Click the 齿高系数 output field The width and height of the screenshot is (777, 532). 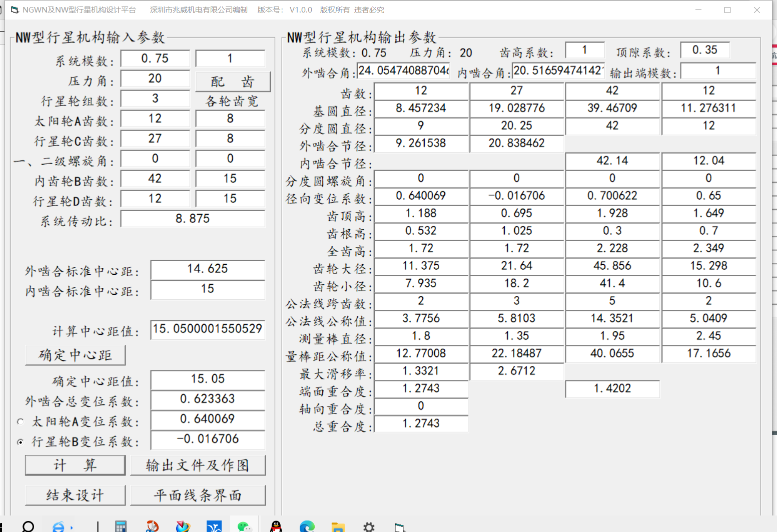[x=584, y=50]
